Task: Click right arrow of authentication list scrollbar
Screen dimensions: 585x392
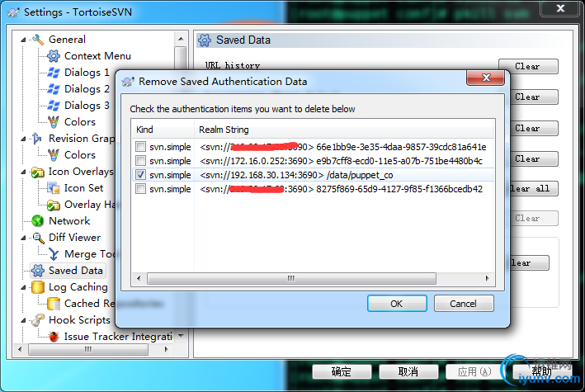Action: 488,278
